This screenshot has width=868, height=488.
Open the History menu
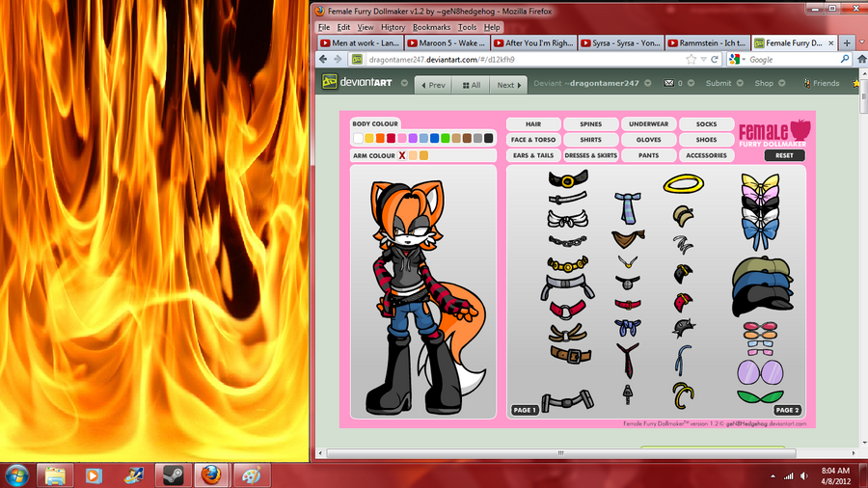[x=393, y=27]
